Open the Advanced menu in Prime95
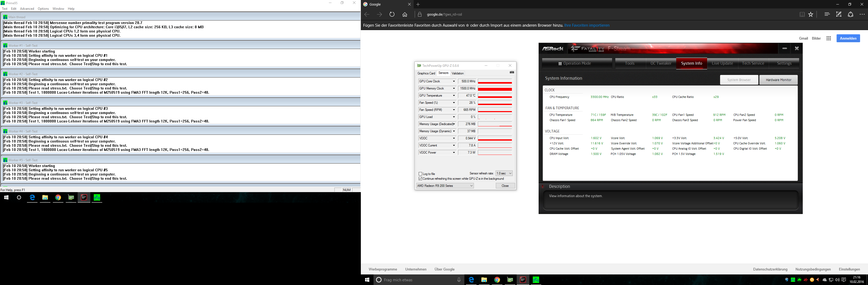The image size is (868, 285). 27,9
